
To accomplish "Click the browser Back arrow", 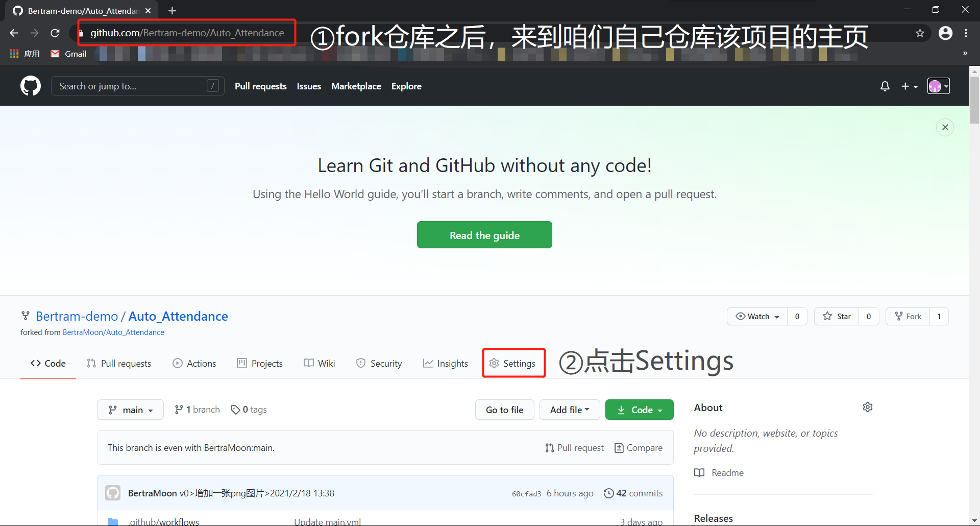I will [x=14, y=33].
